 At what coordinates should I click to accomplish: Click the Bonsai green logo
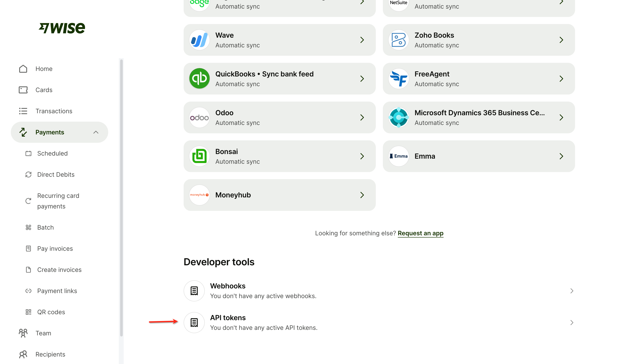[199, 156]
